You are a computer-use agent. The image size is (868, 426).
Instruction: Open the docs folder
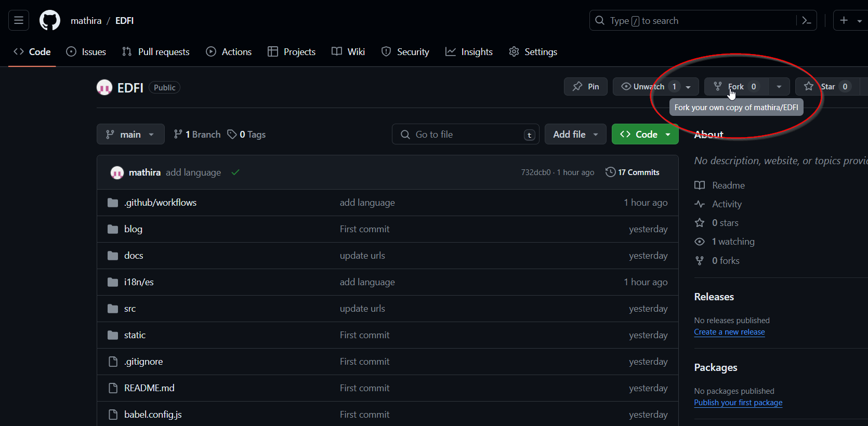[x=134, y=256]
